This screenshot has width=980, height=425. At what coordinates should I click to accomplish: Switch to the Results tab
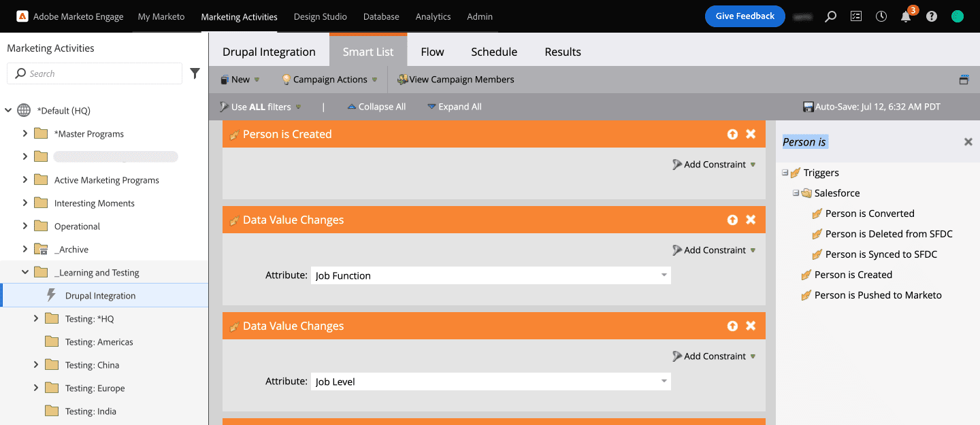click(563, 52)
